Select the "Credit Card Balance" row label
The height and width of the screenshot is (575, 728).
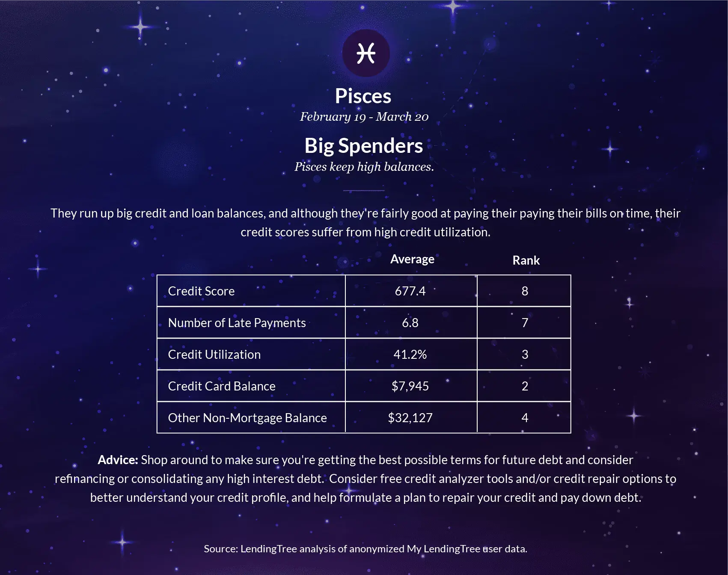(222, 386)
